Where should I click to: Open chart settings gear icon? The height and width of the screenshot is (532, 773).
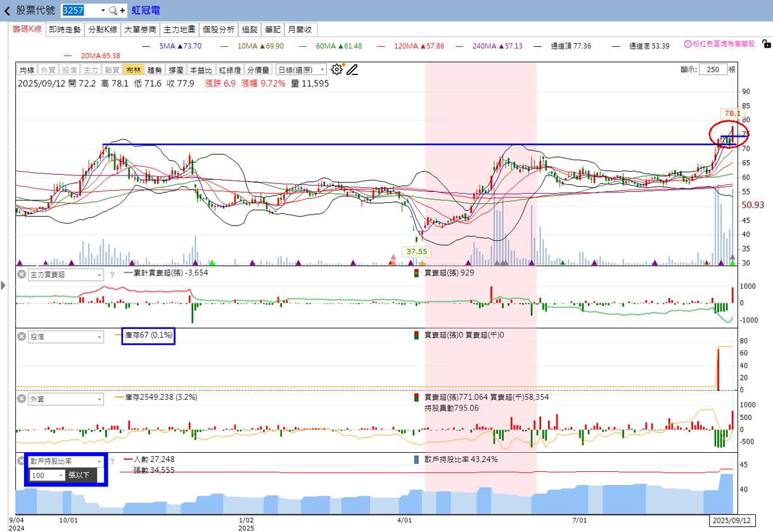point(336,70)
